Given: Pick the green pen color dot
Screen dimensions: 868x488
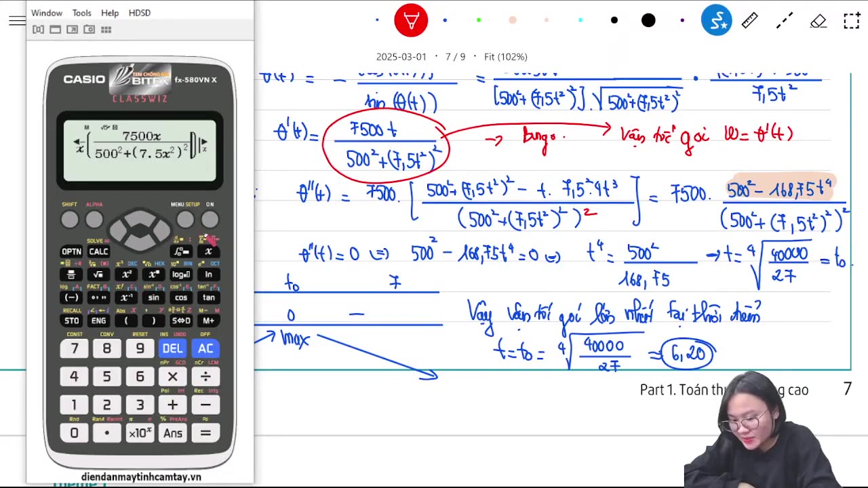Looking at the screenshot, I should (x=479, y=20).
